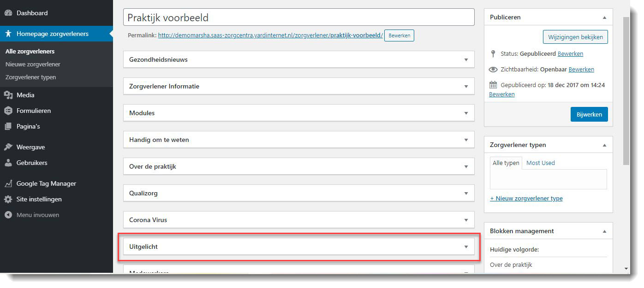The image size is (644, 288).
Task: Collapse the Blokken management box
Action: coord(604,231)
